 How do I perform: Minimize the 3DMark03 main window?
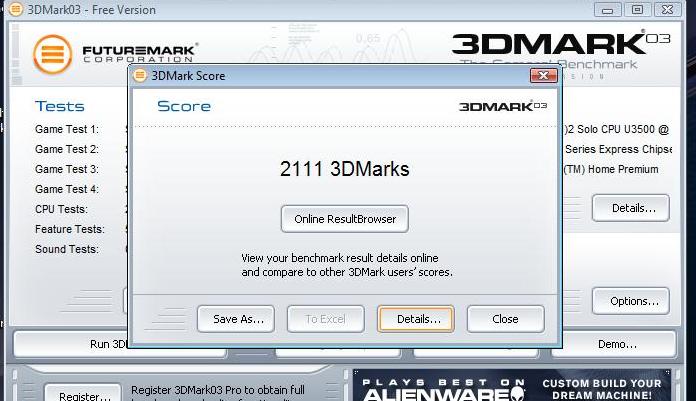pos(607,10)
